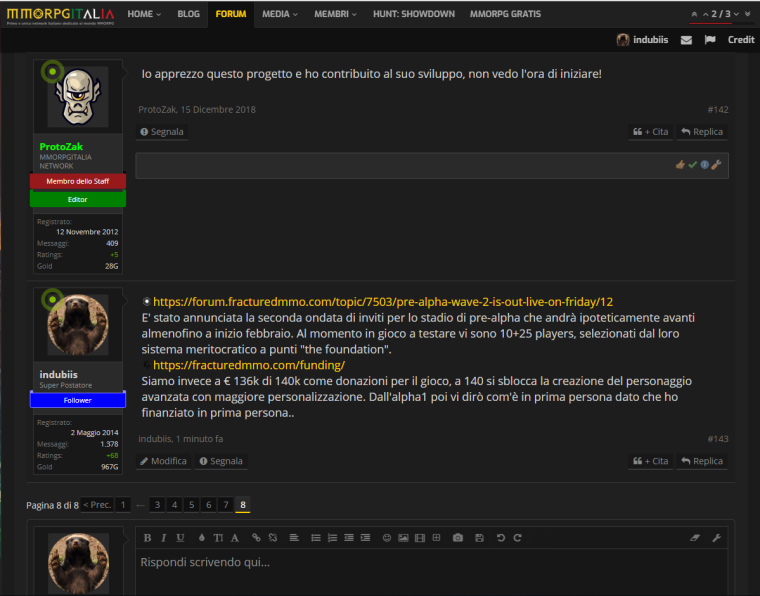Click ProtoZak's ogre avatar

[78, 97]
